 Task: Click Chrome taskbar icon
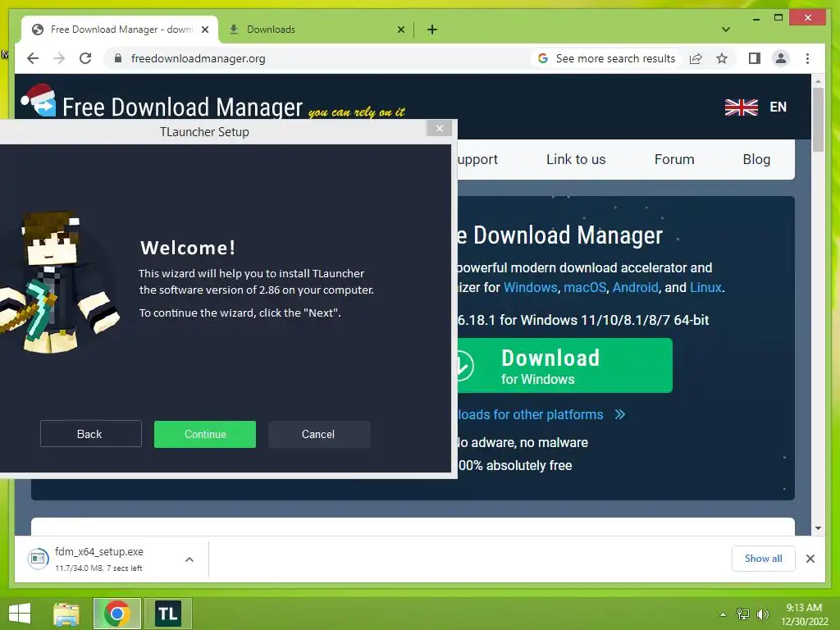tap(116, 614)
